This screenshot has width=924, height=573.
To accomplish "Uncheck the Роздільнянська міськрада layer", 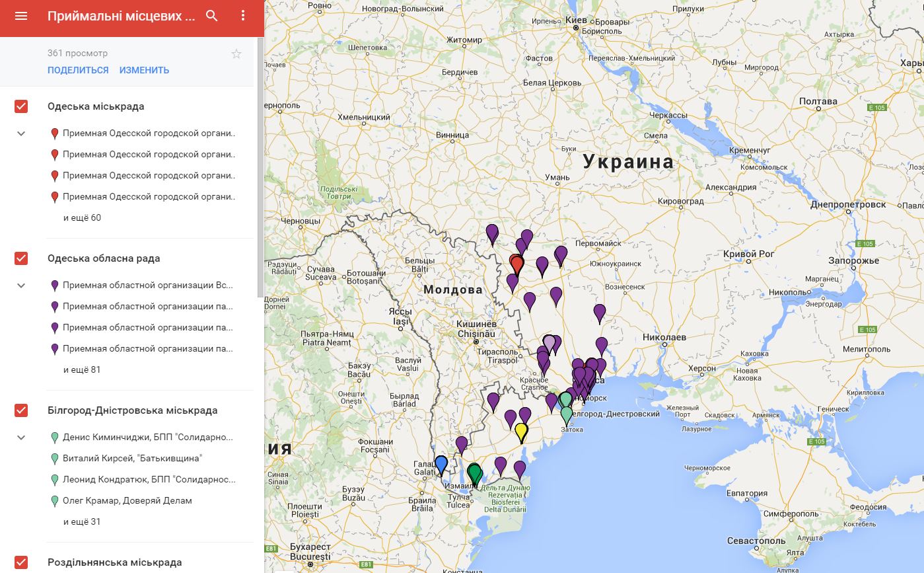I will (x=21, y=562).
